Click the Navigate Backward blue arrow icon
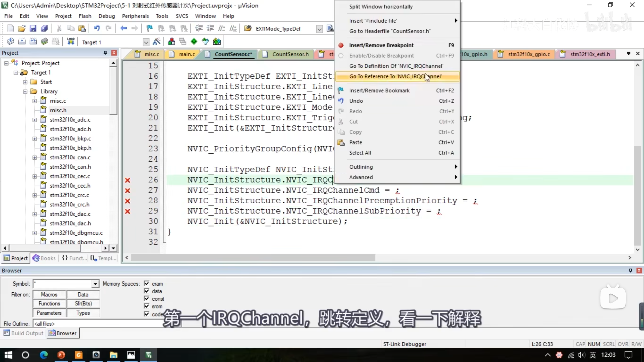The image size is (644, 362). (123, 28)
